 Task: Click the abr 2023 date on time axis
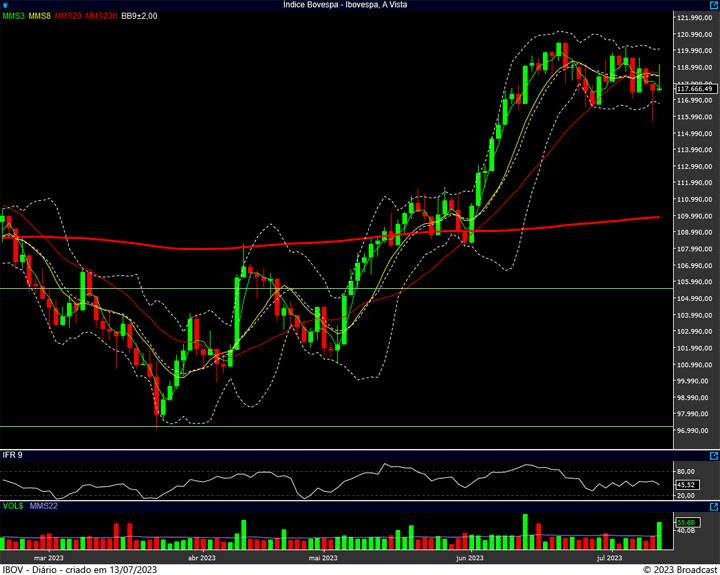202,558
